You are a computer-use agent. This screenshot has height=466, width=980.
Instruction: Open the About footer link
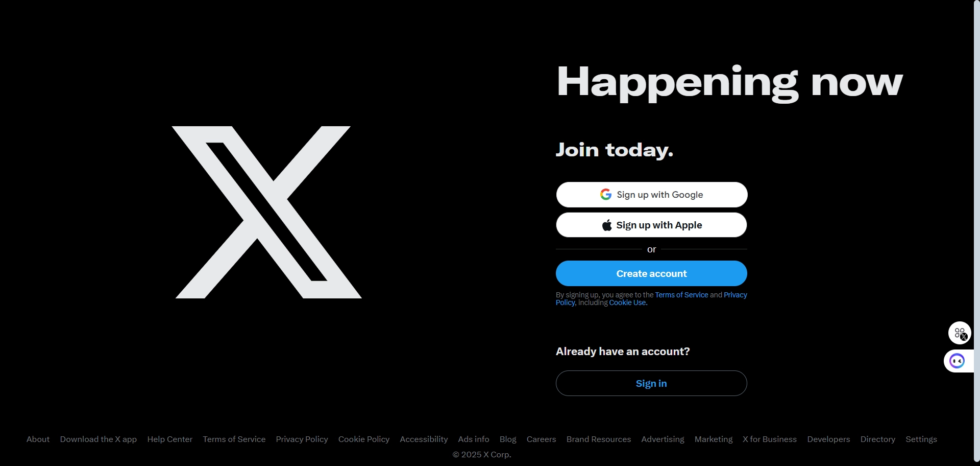[x=38, y=439]
